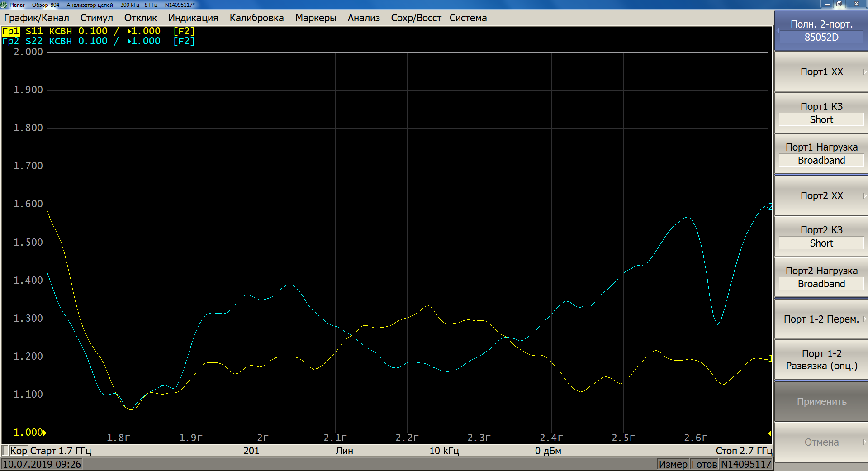Click scale value 0.100 of trace Гр1
Viewport: 868px width, 471px height.
pos(93,31)
